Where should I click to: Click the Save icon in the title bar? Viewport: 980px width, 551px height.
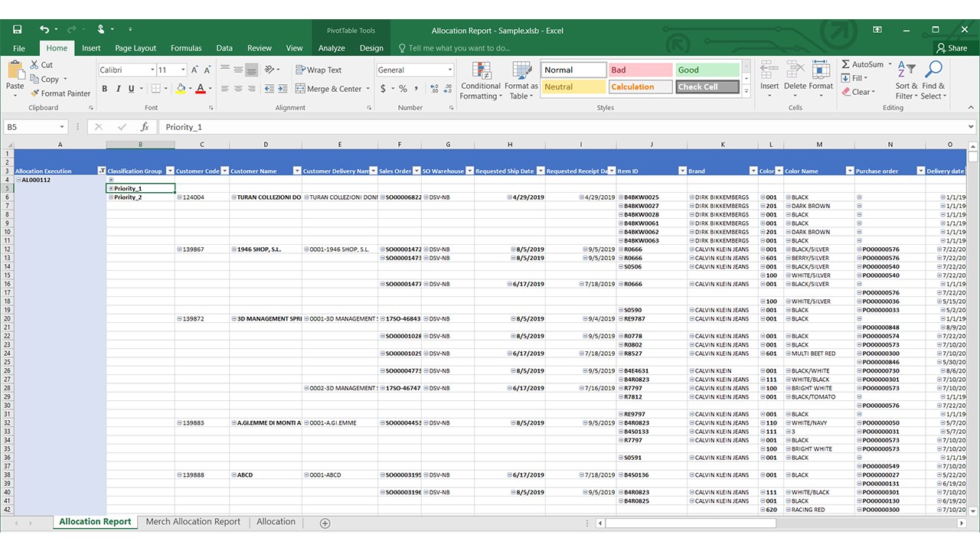(17, 30)
